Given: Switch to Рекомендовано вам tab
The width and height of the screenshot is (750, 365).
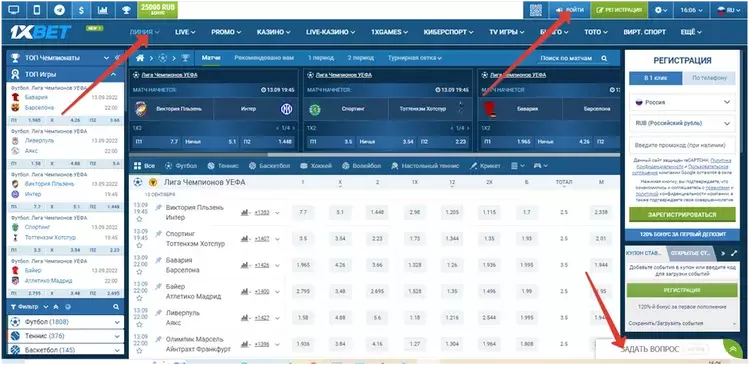Looking at the screenshot, I should [x=264, y=57].
